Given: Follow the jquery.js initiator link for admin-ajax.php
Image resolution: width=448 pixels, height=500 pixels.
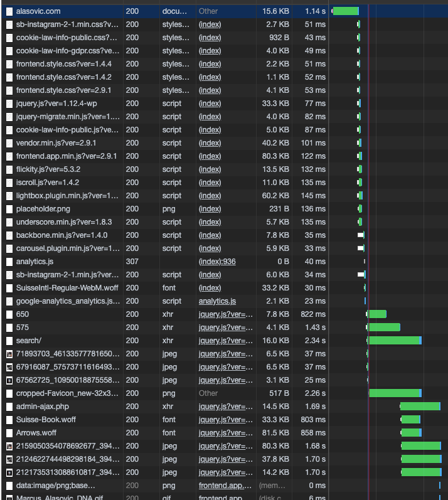Looking at the screenshot, I should [225, 407].
